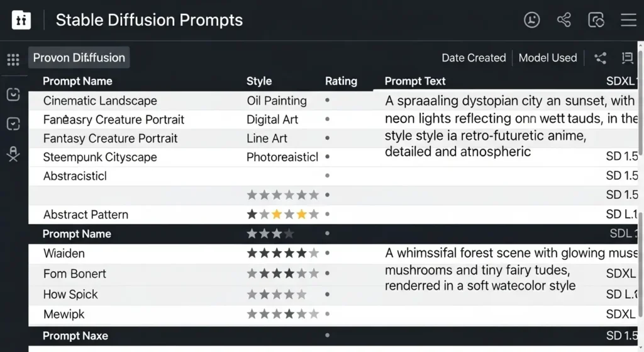
Task: Click the checkmark box sidebar icon
Action: click(13, 124)
